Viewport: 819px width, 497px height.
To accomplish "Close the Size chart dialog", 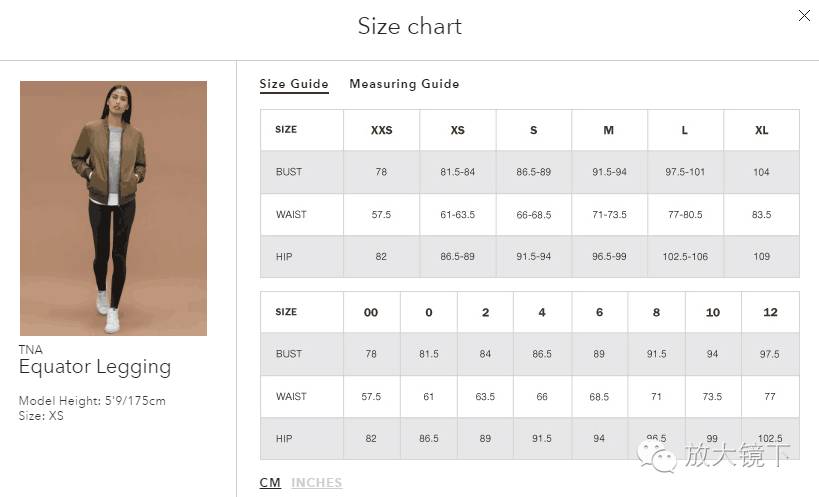I will tap(804, 16).
